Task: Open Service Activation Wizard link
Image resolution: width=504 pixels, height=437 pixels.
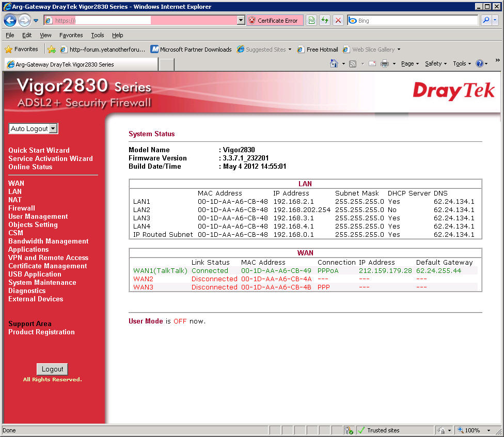Action: [51, 158]
